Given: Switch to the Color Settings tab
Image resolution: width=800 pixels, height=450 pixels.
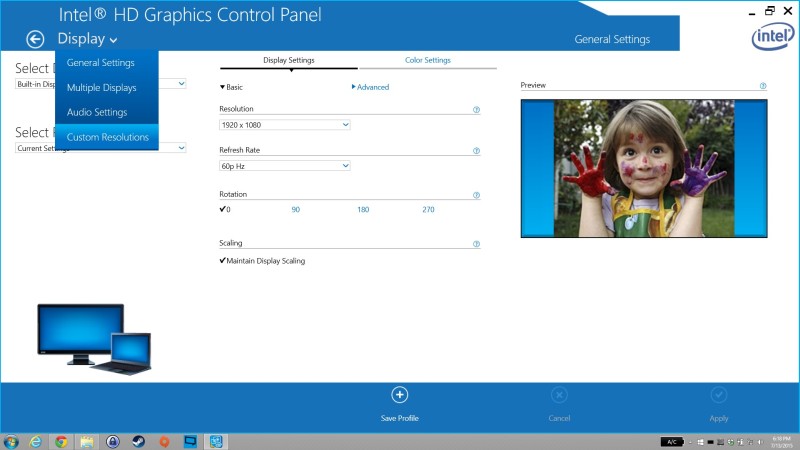Looking at the screenshot, I should click(x=428, y=60).
